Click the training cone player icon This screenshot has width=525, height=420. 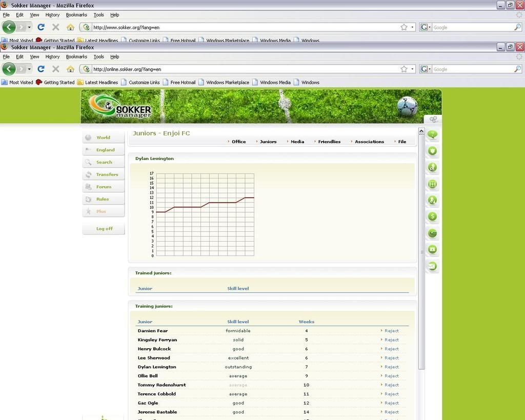click(x=432, y=200)
